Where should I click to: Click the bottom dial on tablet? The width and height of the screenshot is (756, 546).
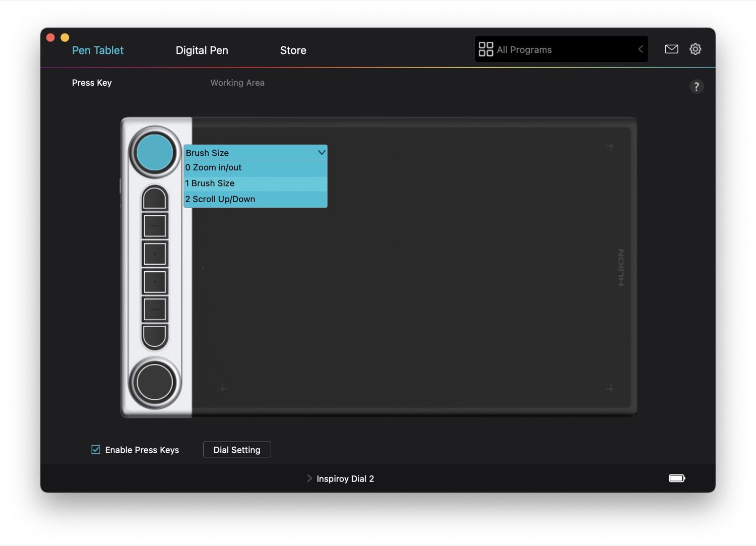155,382
